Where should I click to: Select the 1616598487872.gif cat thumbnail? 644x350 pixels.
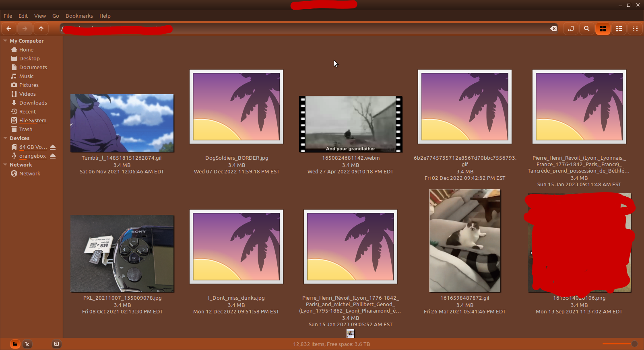click(x=465, y=241)
